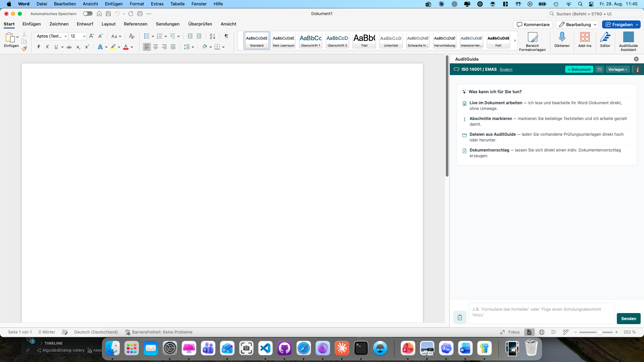The height and width of the screenshot is (362, 644).
Task: Open the Layout ribbon tab
Action: (108, 24)
